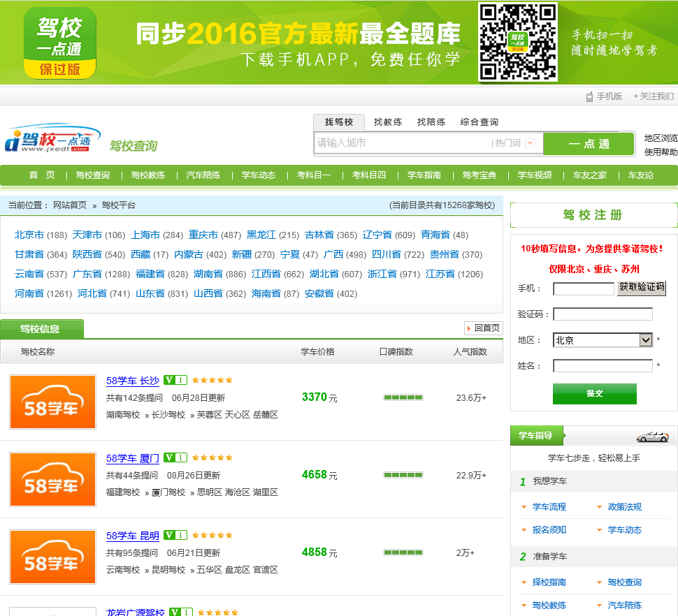Open the 热门词 dropdown arrow

click(x=530, y=143)
